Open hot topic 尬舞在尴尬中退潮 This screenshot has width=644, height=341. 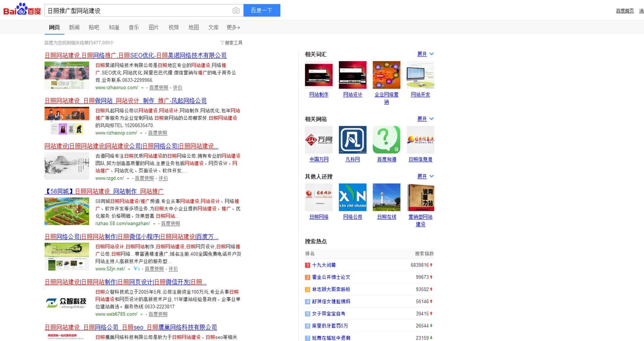tap(331, 338)
